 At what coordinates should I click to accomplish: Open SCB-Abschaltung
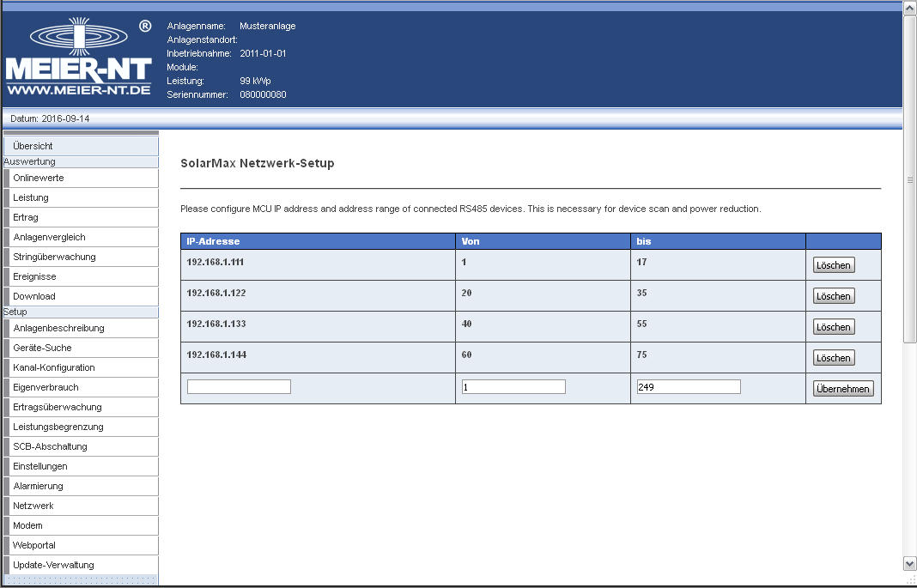81,446
